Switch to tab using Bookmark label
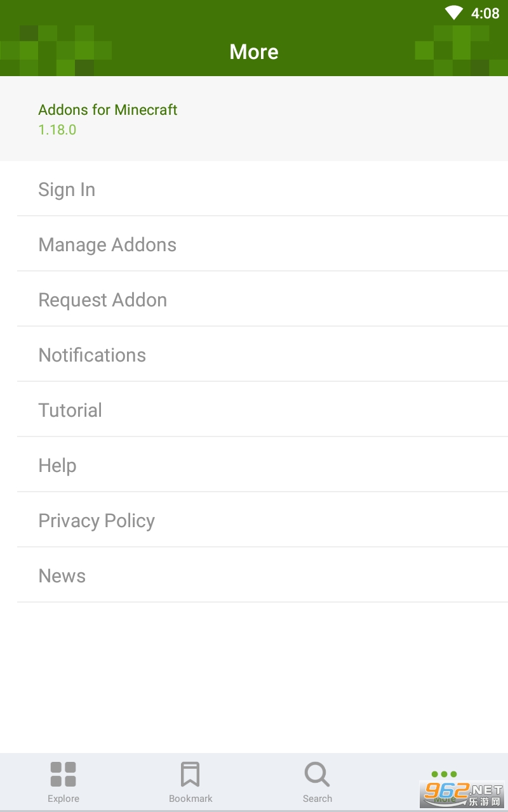Screen dimensions: 508x812 pos(190,799)
